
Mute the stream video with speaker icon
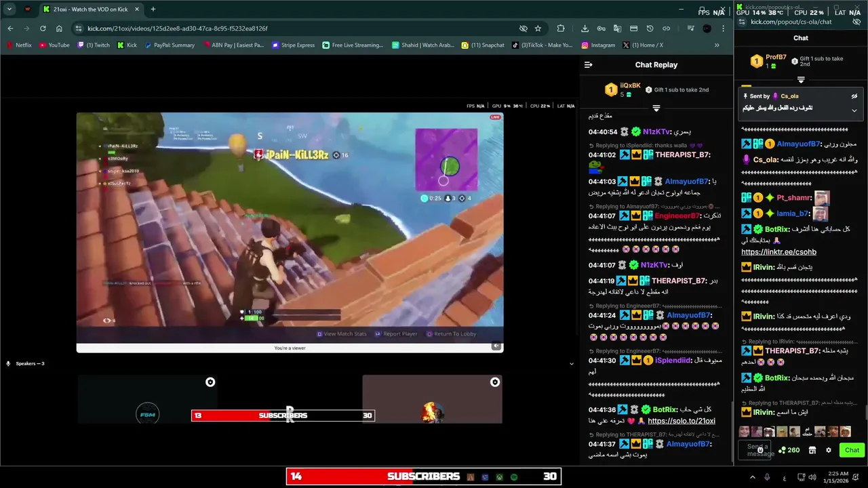496,346
